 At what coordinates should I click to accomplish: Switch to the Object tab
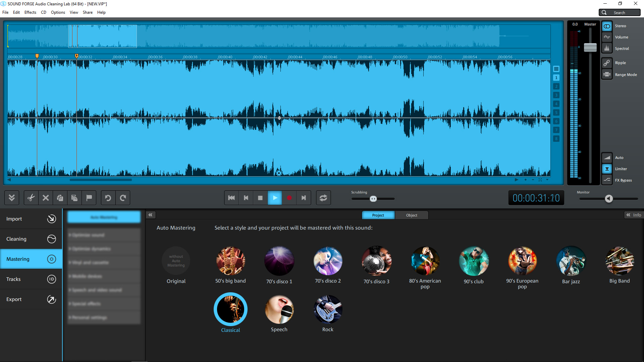coord(412,215)
